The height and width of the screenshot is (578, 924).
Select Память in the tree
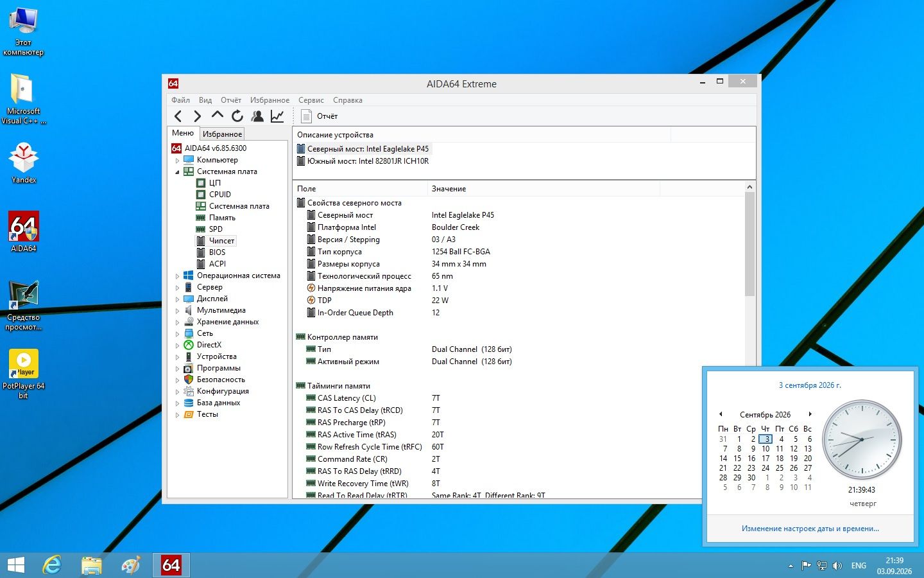click(222, 218)
